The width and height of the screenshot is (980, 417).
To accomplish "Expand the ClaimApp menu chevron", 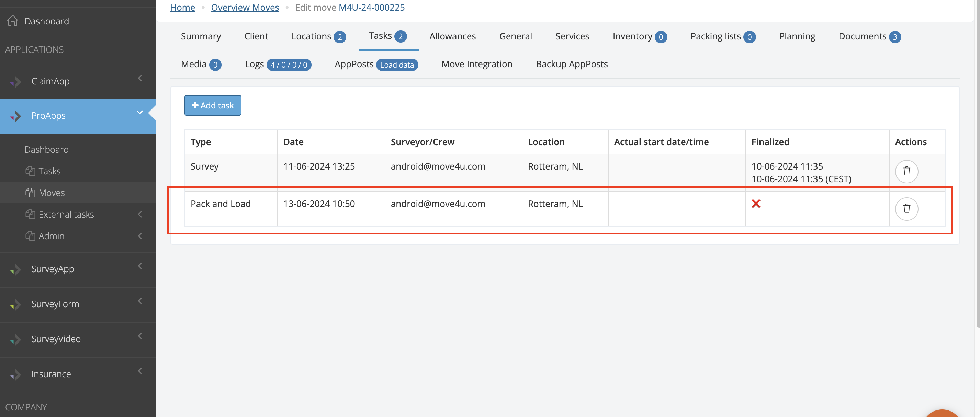I will pos(140,78).
